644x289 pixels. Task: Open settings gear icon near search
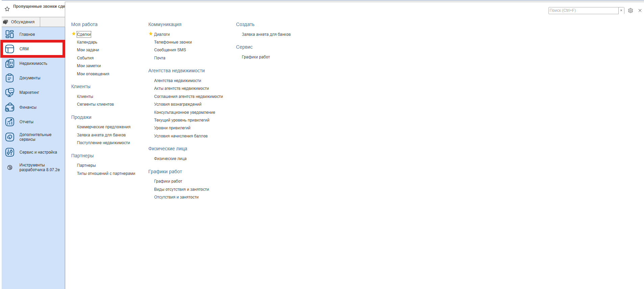[x=630, y=10]
